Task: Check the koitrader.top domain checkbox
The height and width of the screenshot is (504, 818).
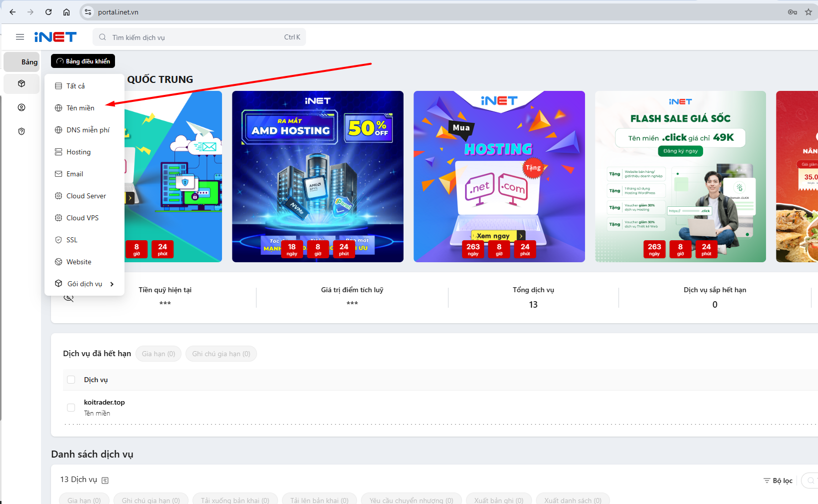Action: [x=71, y=407]
